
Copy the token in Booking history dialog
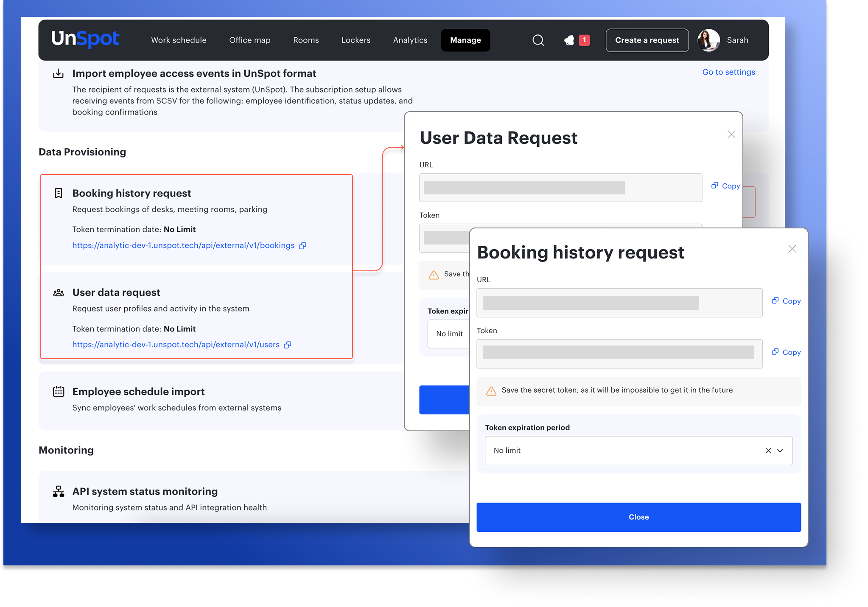[x=786, y=352]
